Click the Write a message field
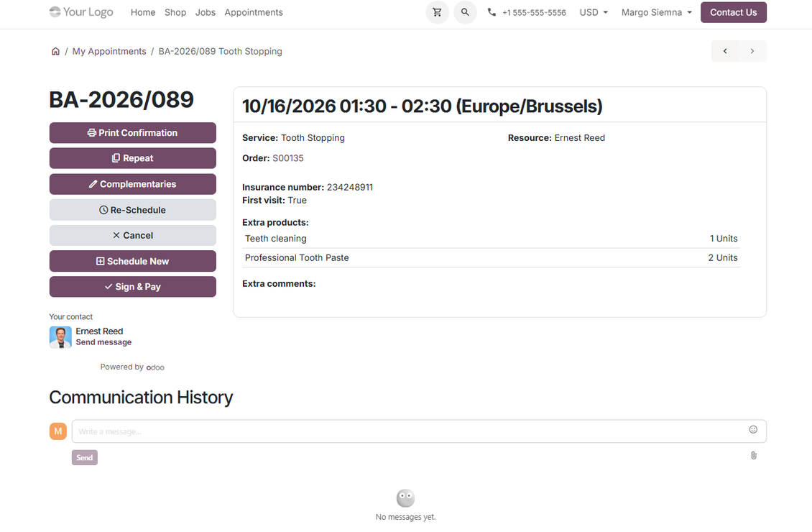Image resolution: width=812 pixels, height=532 pixels. (419, 431)
